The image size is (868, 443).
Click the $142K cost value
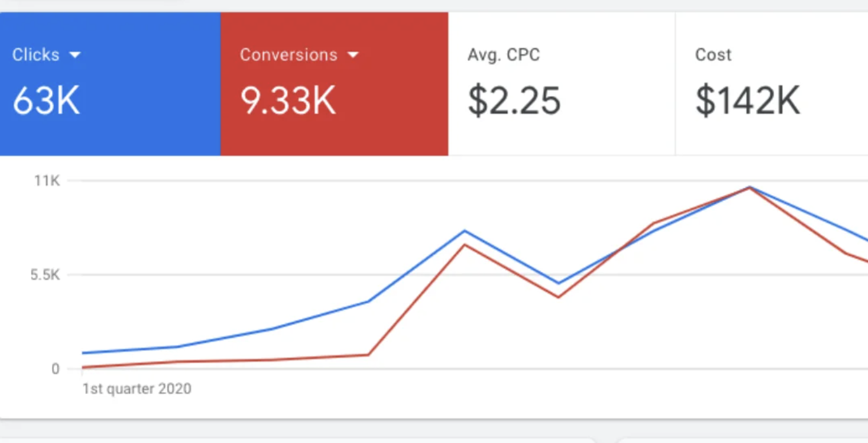747,101
